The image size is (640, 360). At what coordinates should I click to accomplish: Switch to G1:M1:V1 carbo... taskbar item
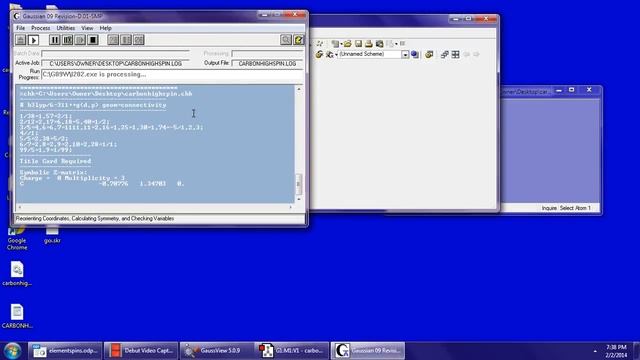[x=292, y=351]
